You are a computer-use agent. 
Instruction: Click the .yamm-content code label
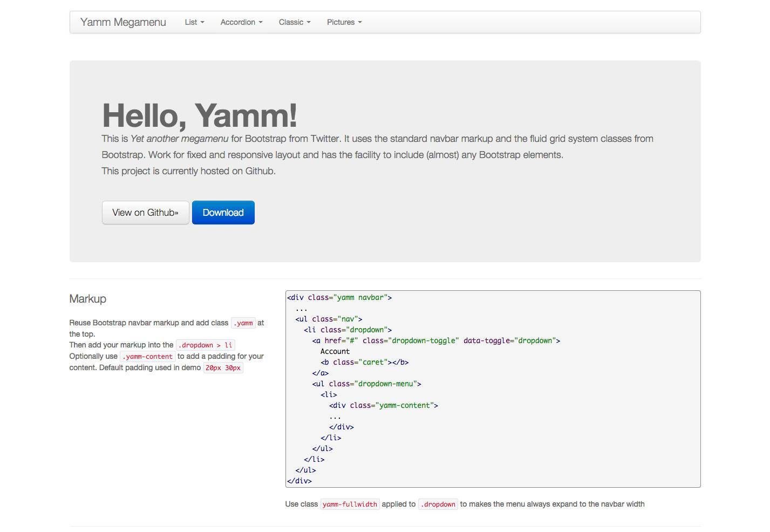pos(147,356)
